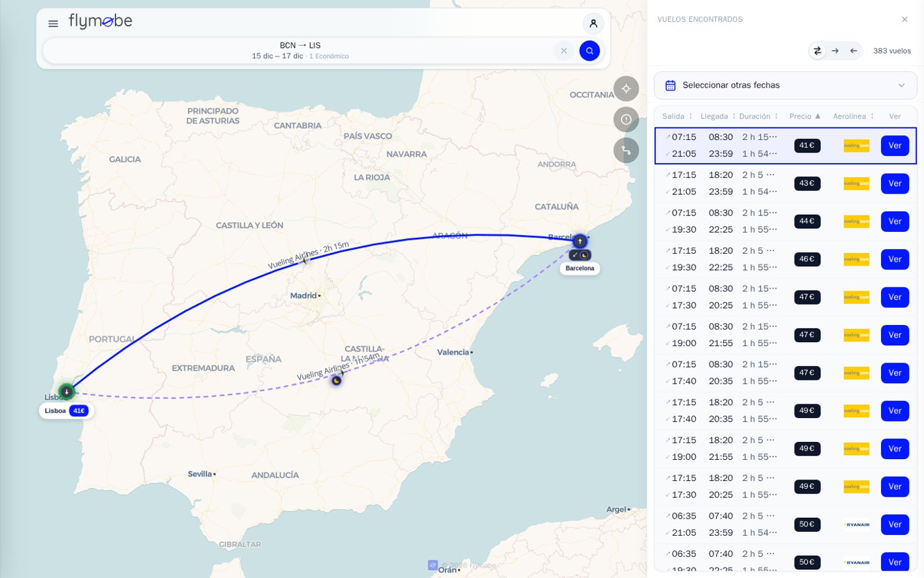Viewport: 924px width, 578px height.
Task: Click the calendar icon in Seleccionar otras fechas
Action: (x=671, y=85)
